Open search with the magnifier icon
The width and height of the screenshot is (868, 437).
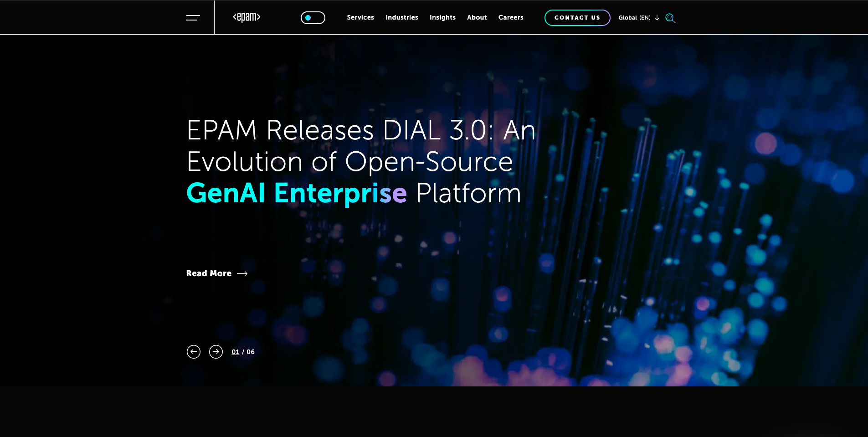[670, 18]
